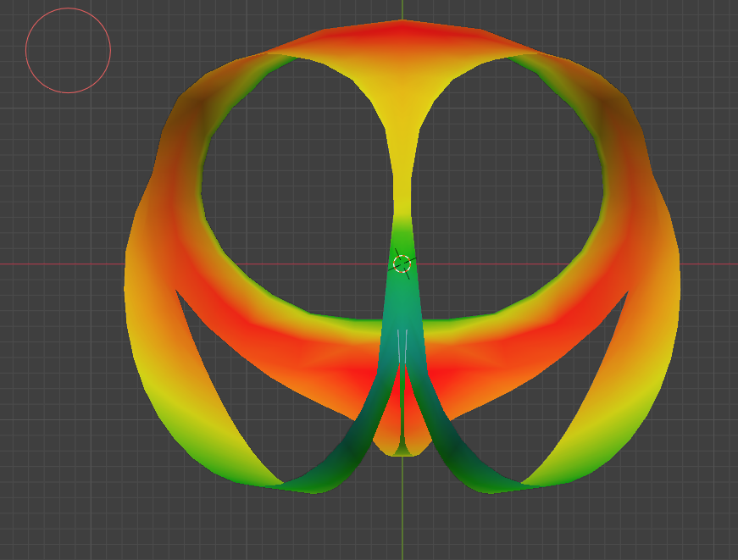
Task: Click inside the red brush radius circle
Action: [x=69, y=50]
